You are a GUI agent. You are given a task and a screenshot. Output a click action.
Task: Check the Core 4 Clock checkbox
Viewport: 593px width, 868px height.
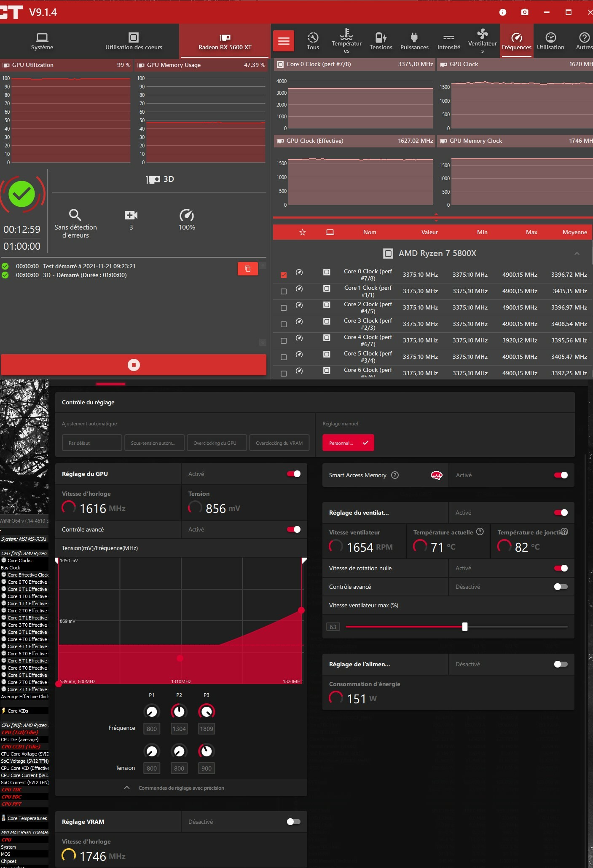pos(284,341)
